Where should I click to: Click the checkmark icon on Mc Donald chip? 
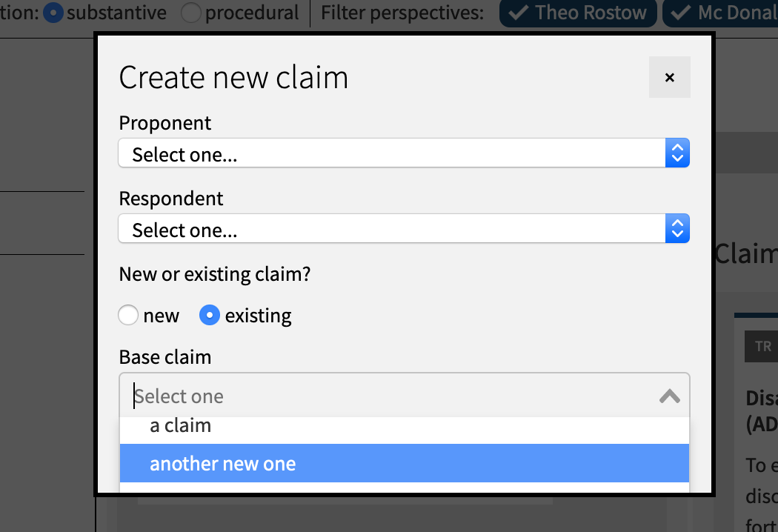[x=682, y=13]
